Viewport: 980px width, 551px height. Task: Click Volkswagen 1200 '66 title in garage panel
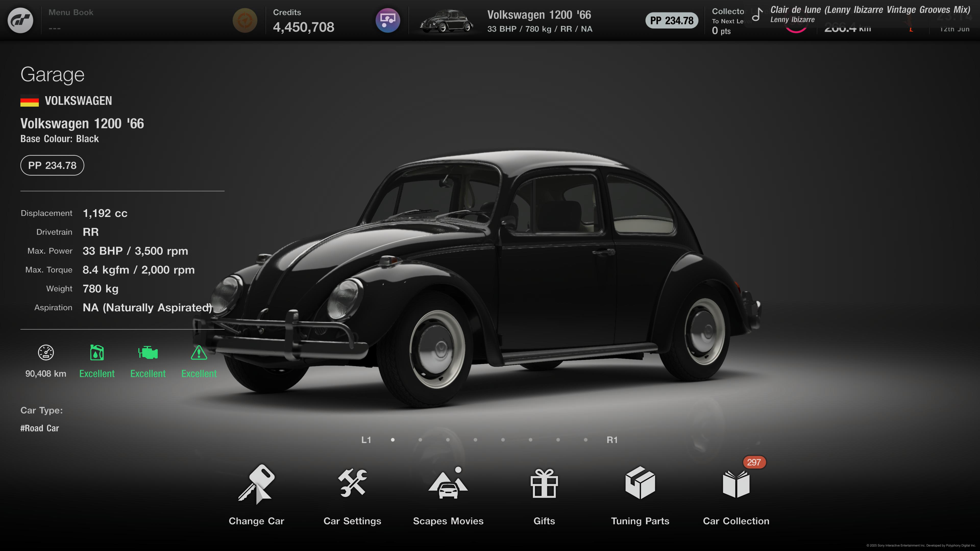pyautogui.click(x=82, y=123)
